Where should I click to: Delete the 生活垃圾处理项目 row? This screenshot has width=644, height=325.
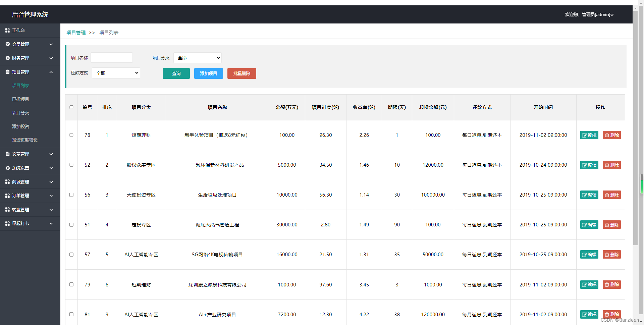(x=611, y=195)
